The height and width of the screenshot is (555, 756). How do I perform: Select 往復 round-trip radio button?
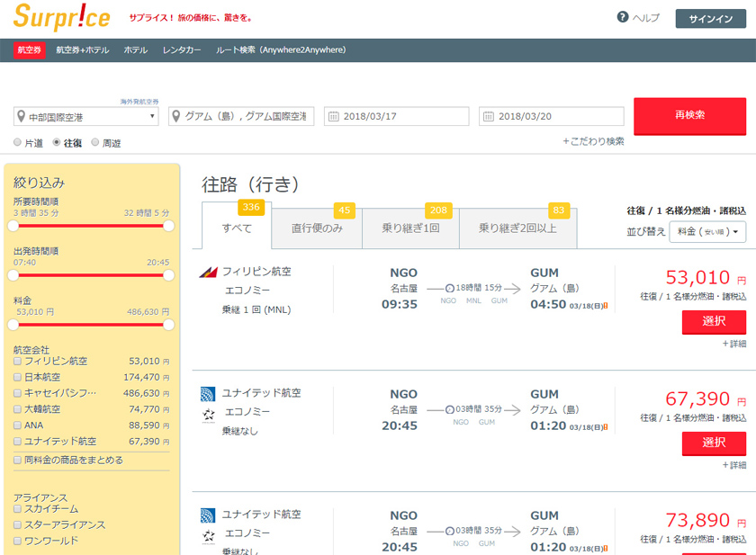pos(57,142)
